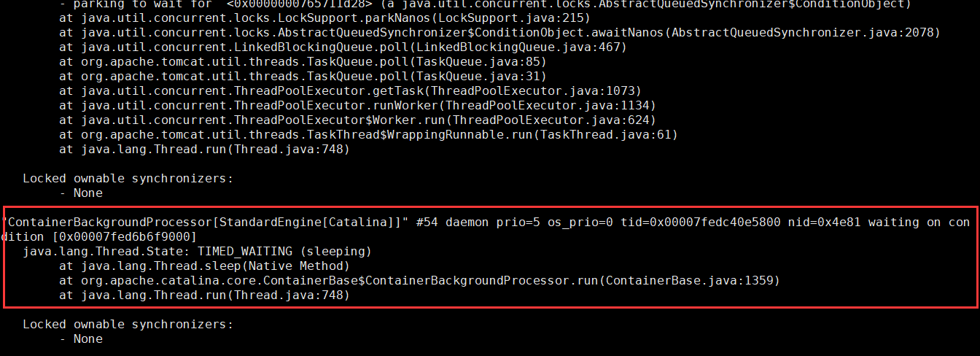
Task: Click the awaitNanos AbstractQueuedSynchronizer stack line
Action: pos(499,33)
